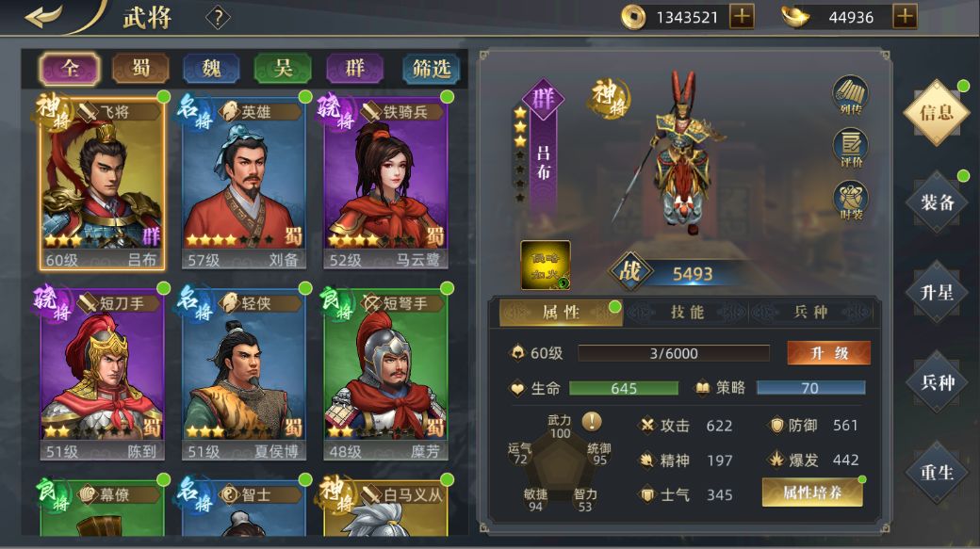Add gold ingots with plus icon

(905, 16)
